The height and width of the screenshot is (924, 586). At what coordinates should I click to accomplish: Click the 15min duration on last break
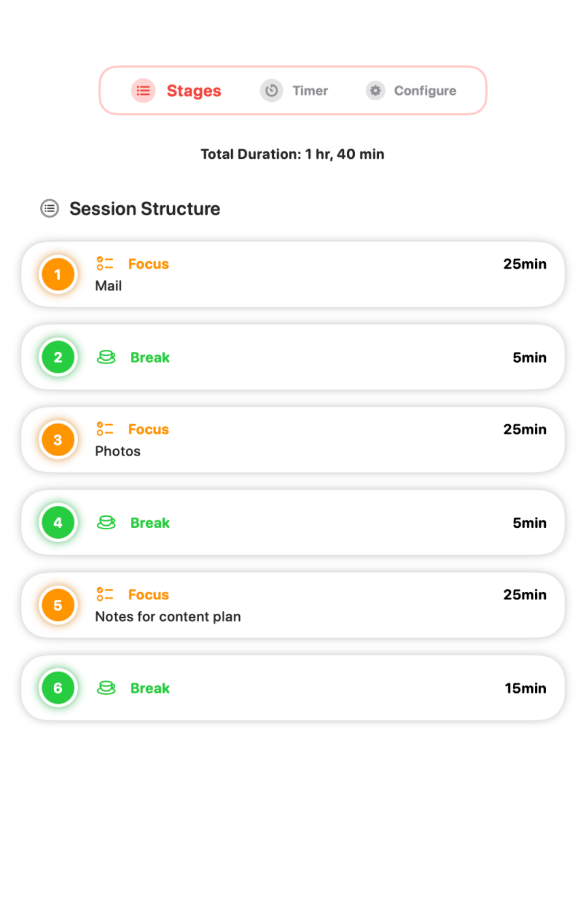point(525,688)
